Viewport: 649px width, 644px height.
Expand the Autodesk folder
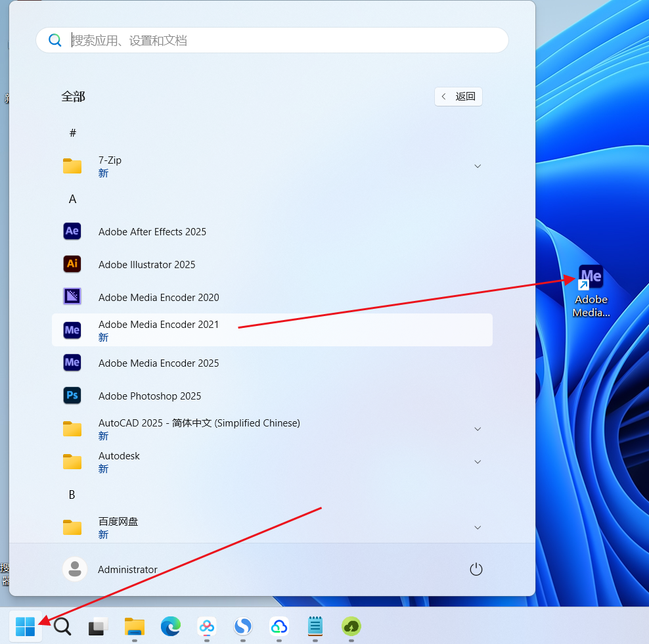pos(272,461)
